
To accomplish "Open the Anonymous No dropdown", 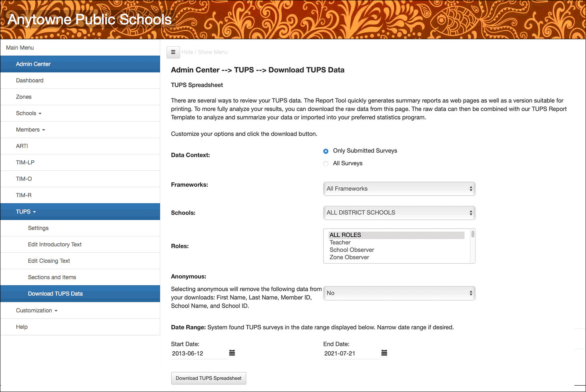I will [399, 293].
